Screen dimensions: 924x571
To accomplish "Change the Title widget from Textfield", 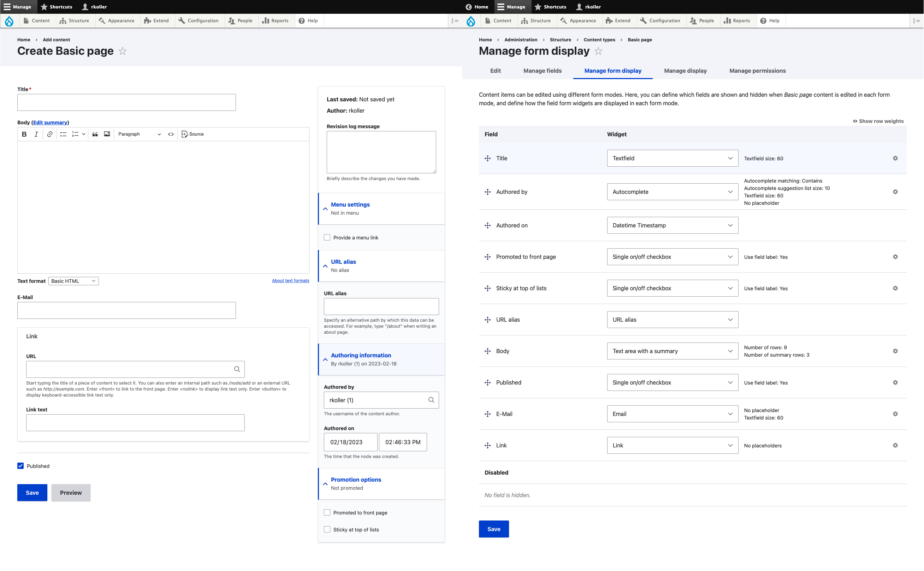I will (672, 158).
